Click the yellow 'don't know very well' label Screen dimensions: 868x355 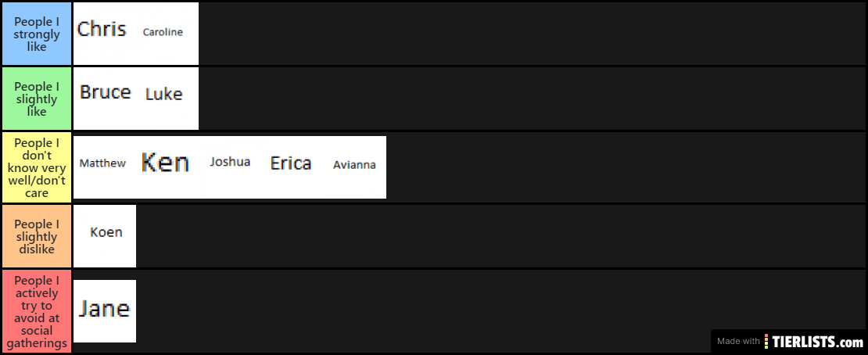37,167
